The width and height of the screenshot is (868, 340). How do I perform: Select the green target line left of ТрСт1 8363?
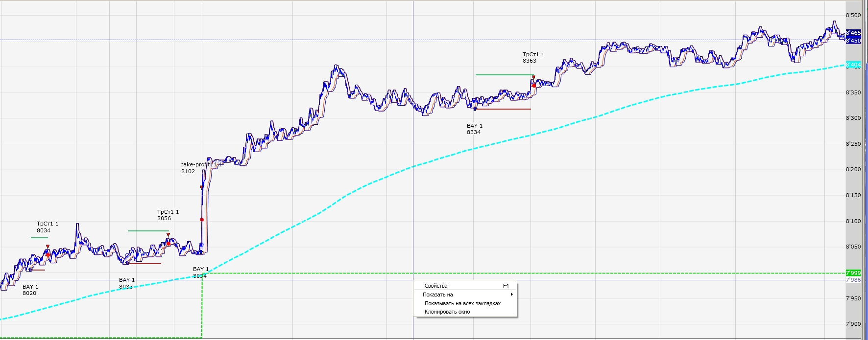pos(505,75)
